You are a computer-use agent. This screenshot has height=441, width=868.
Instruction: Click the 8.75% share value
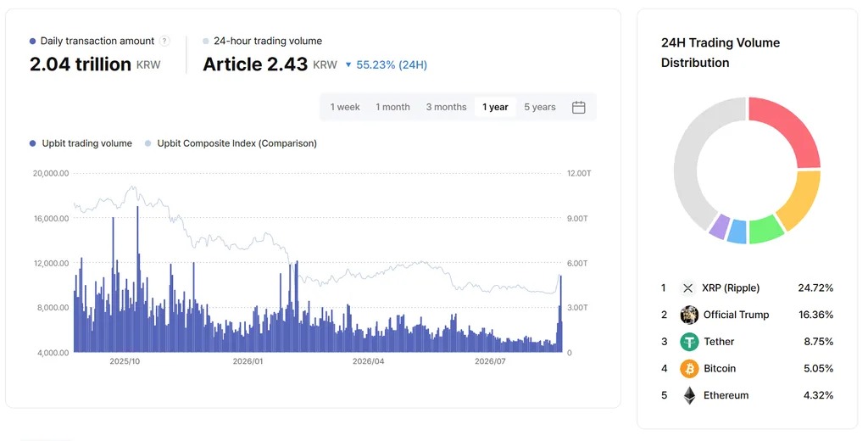pyautogui.click(x=819, y=342)
